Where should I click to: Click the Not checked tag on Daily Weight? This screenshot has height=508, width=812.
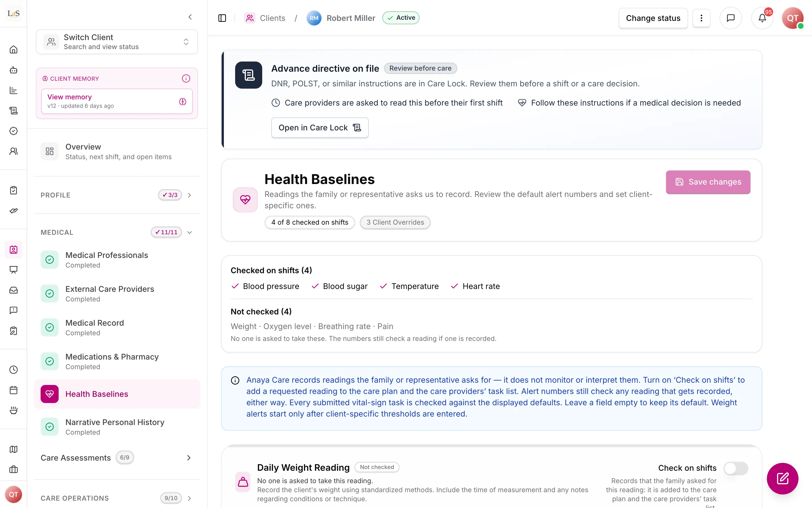tap(377, 467)
